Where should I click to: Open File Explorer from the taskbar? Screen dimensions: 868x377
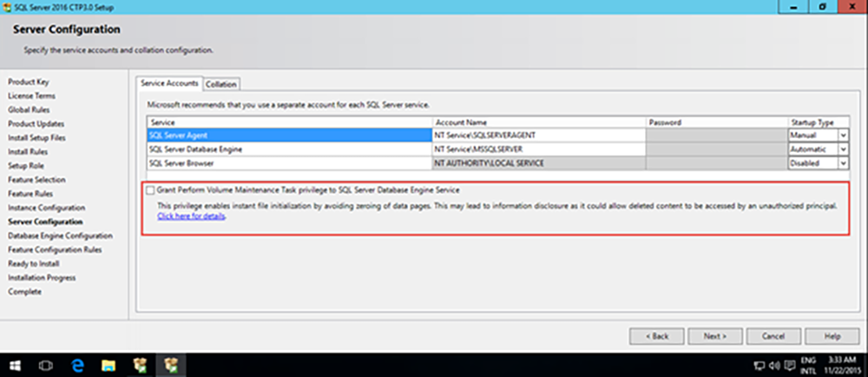[108, 366]
